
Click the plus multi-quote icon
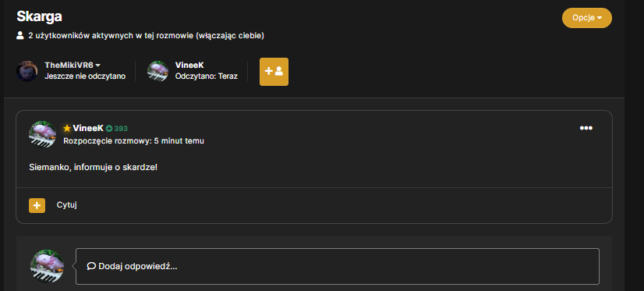click(x=37, y=205)
